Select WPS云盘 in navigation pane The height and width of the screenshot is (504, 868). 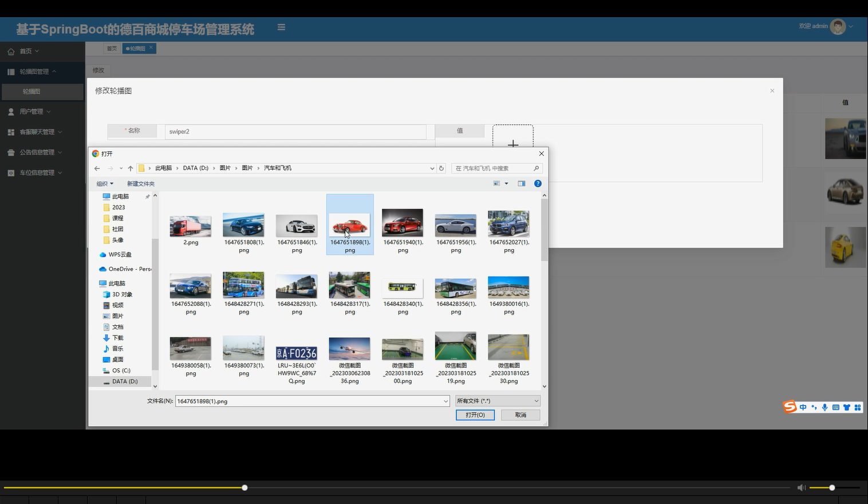click(120, 254)
